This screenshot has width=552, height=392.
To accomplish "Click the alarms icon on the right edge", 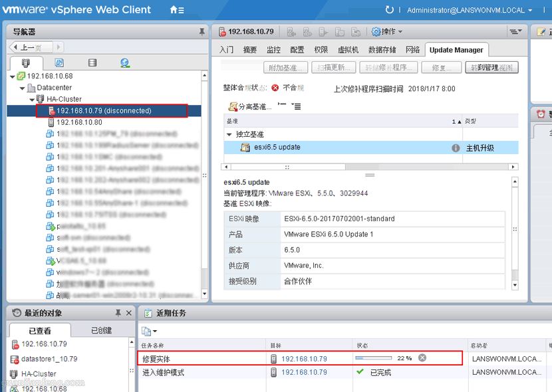I will coord(540,114).
